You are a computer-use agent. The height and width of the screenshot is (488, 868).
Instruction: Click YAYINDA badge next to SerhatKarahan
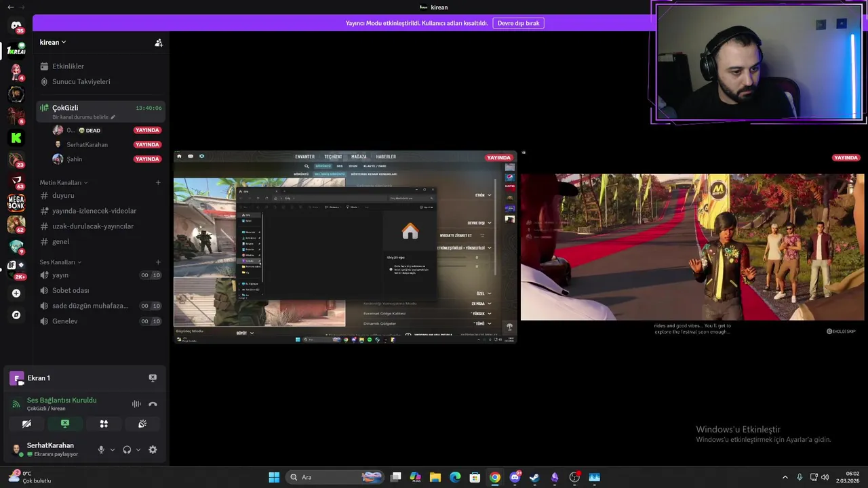[x=147, y=144]
